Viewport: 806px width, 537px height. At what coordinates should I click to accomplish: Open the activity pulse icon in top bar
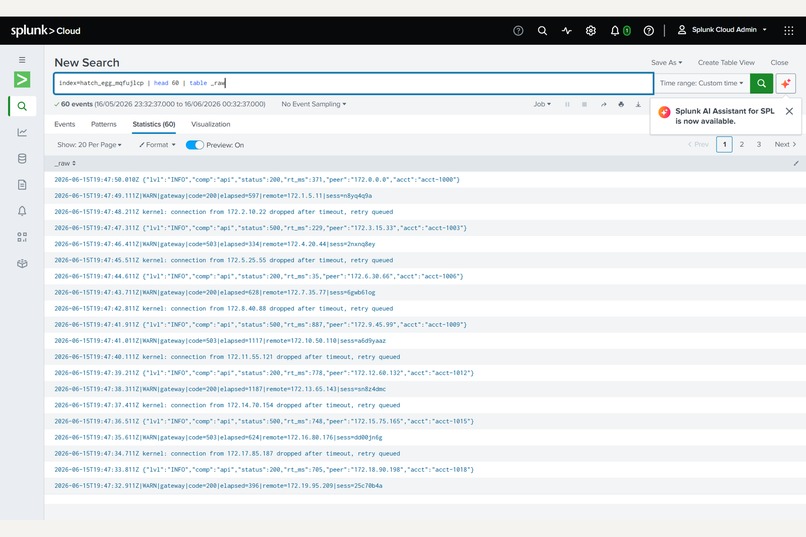click(x=566, y=31)
